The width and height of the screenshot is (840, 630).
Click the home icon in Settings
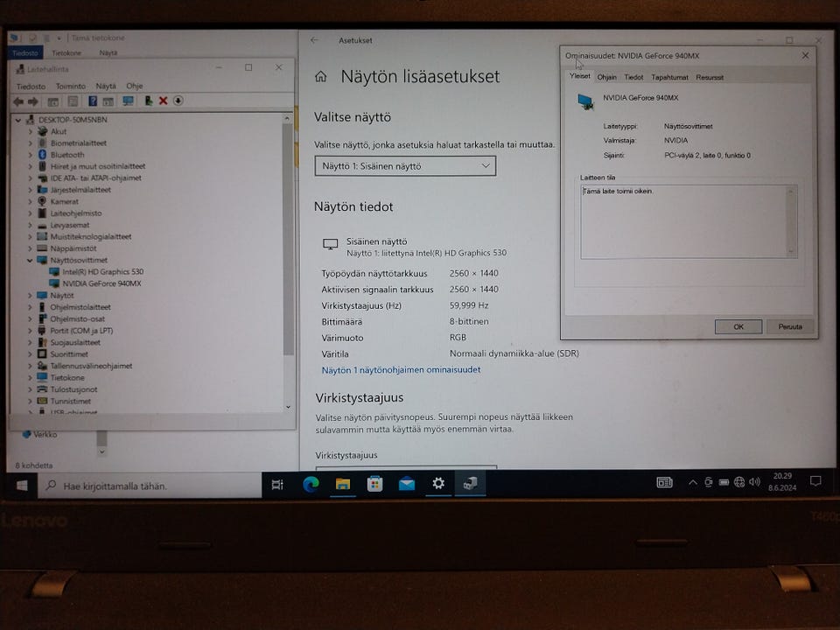[320, 77]
